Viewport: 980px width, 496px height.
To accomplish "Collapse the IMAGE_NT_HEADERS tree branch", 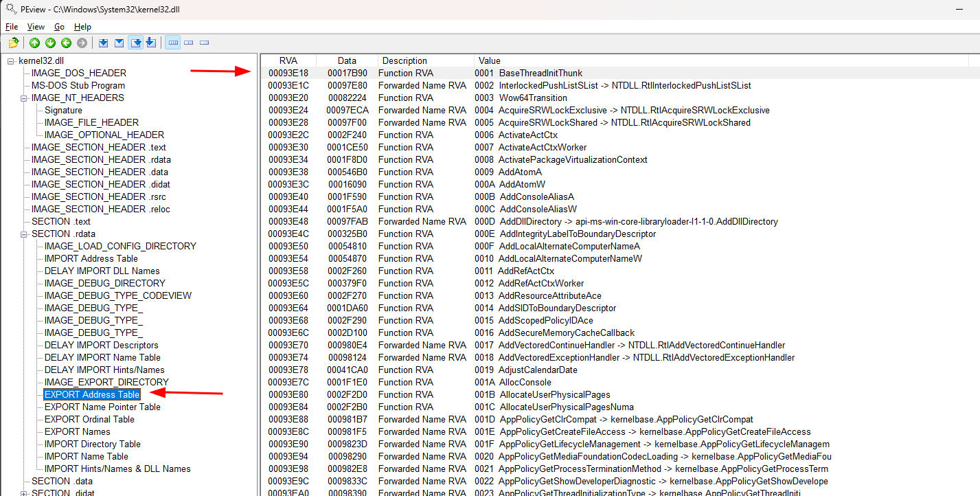I will pos(23,98).
